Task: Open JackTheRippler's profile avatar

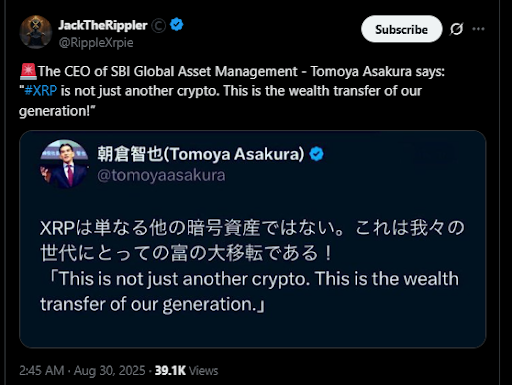Action: point(36,32)
